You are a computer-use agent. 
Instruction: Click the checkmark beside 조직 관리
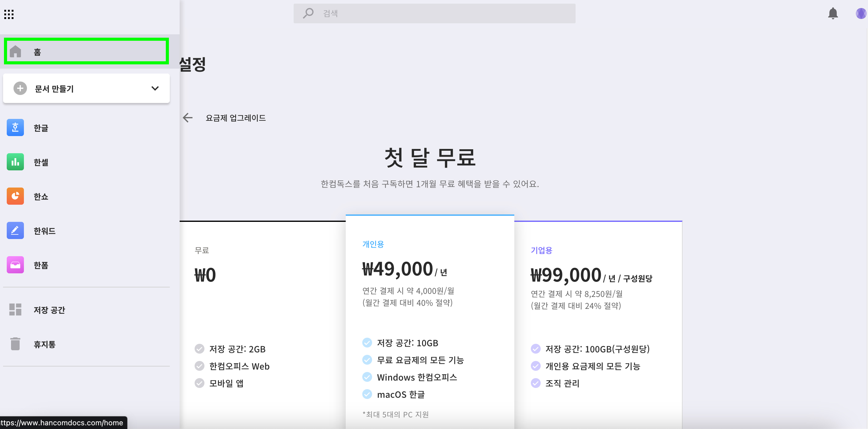pyautogui.click(x=535, y=383)
